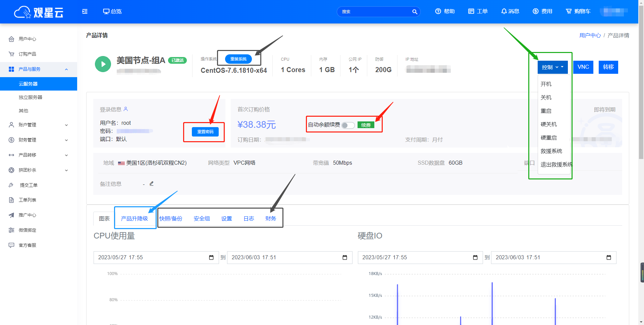
Task: Select 开机 from control menu
Action: pos(546,84)
